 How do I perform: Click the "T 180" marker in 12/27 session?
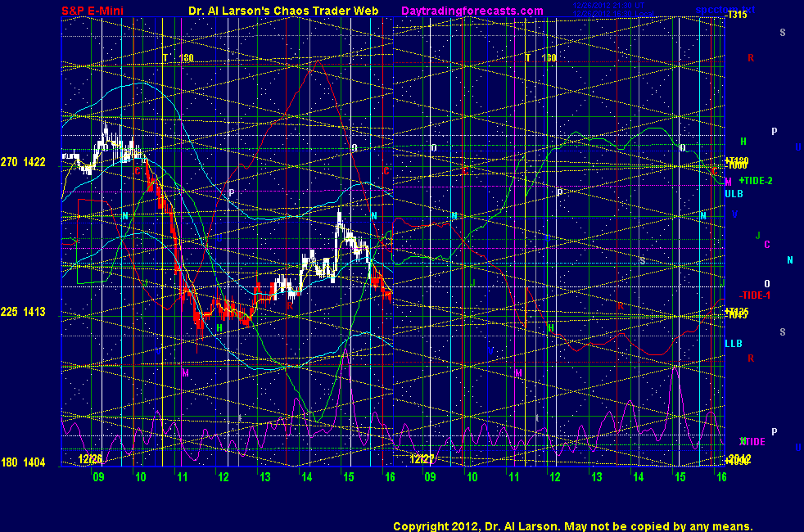[540, 58]
